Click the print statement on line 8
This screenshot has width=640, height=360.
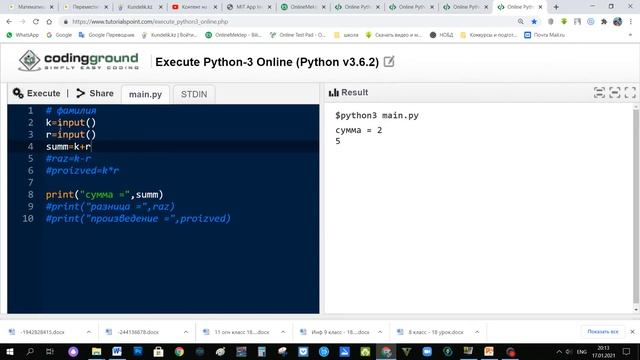pyautogui.click(x=104, y=195)
